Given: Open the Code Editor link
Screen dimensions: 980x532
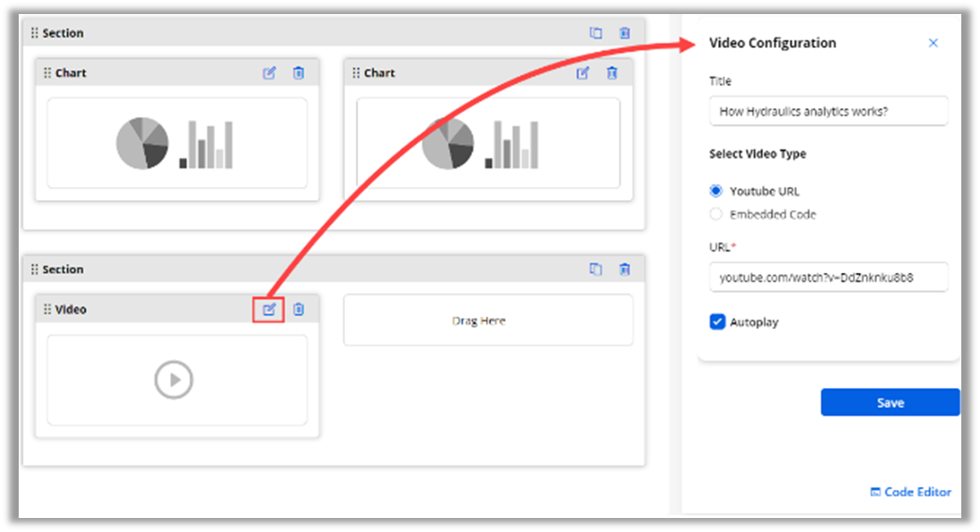Looking at the screenshot, I should click(x=910, y=492).
